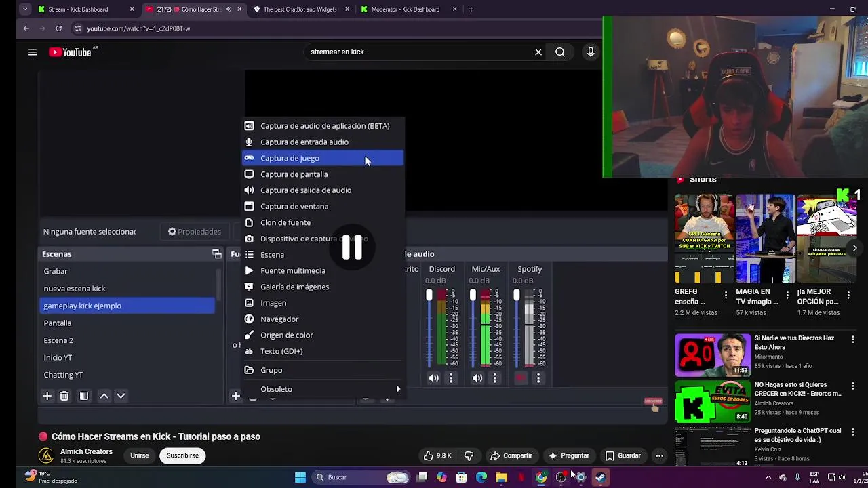Screen dimensions: 868x488
Task: Select Navegador source option
Action: click(x=323, y=319)
